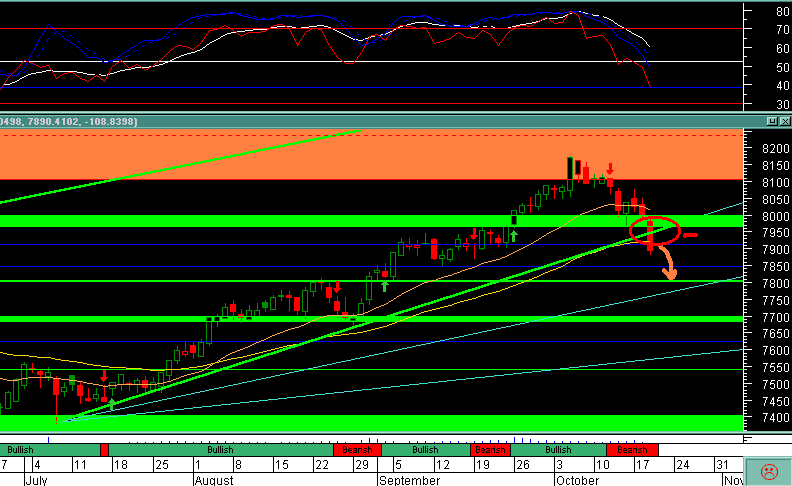Close the price chart inner window

click(x=785, y=121)
